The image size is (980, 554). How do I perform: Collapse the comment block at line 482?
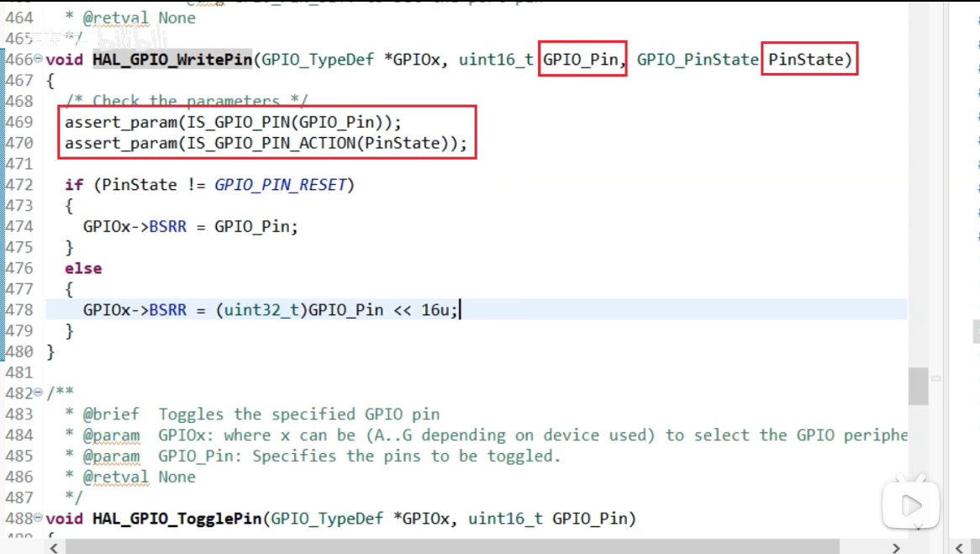coord(38,393)
